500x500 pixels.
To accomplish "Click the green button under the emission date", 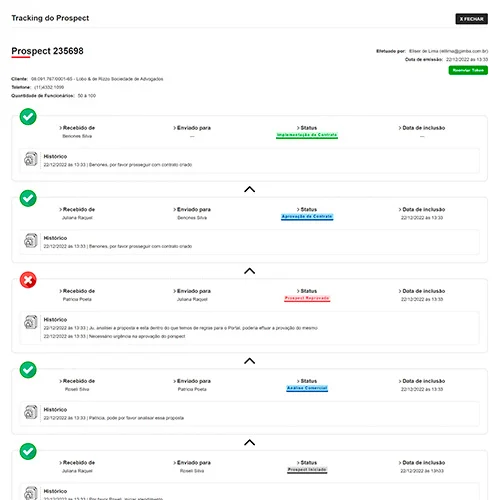I will pos(468,70).
